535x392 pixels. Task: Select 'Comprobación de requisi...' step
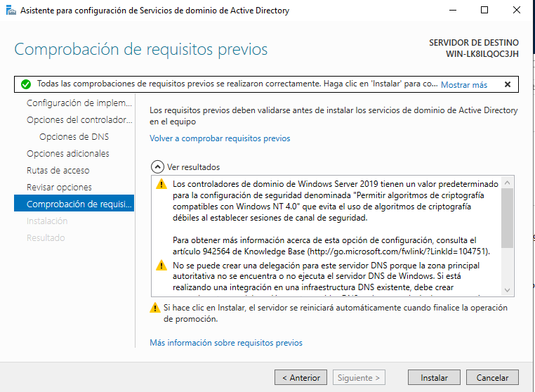(74, 203)
